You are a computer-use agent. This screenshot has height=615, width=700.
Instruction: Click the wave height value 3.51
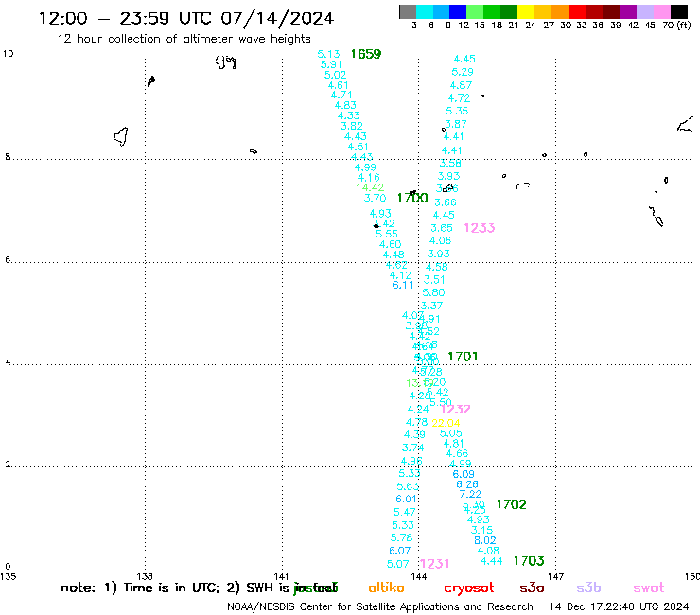tap(434, 280)
